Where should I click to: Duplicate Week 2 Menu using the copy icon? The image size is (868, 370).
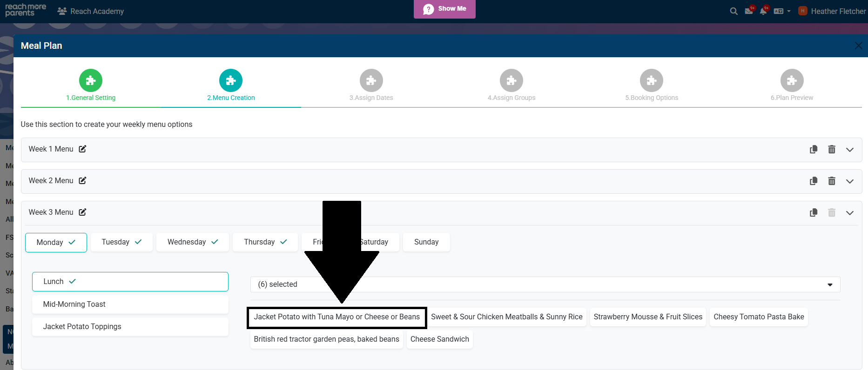pos(813,181)
